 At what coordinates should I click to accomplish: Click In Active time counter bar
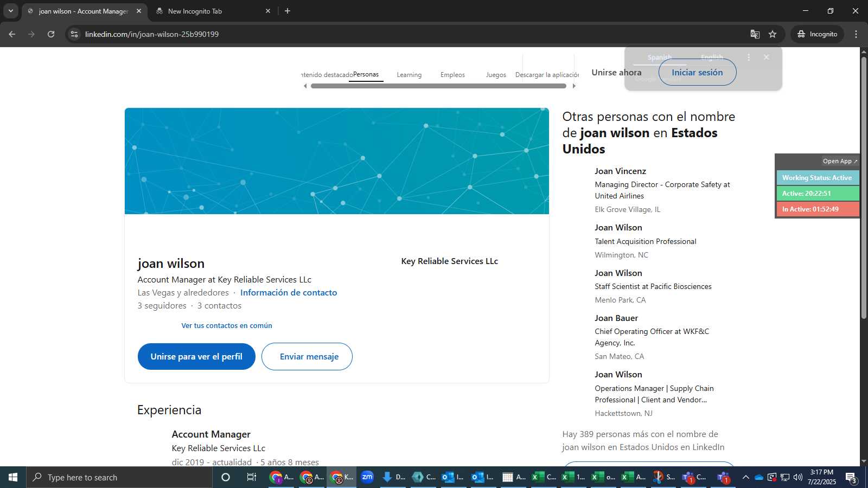(818, 209)
